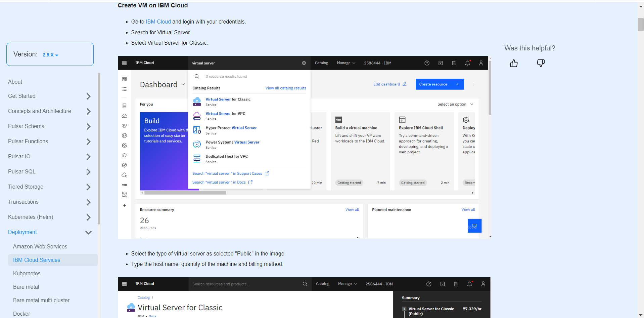
Task: Expand the Pulsar Functions section
Action: [88, 142]
